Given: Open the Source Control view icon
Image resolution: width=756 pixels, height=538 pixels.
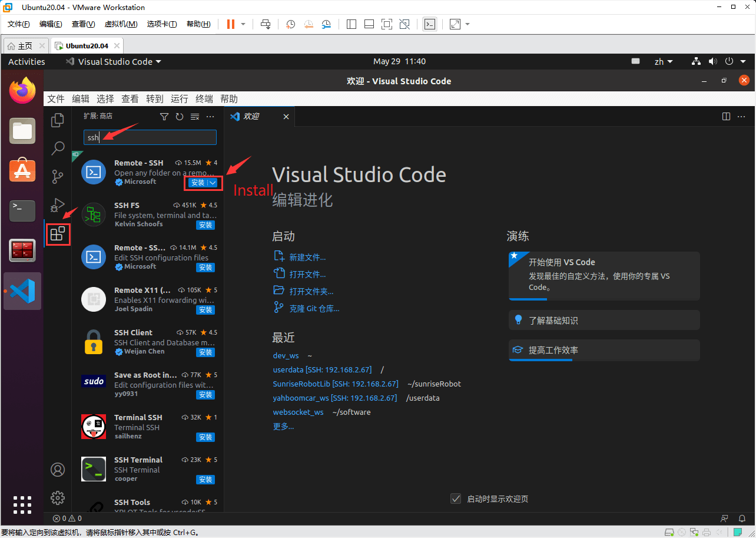Looking at the screenshot, I should point(58,177).
